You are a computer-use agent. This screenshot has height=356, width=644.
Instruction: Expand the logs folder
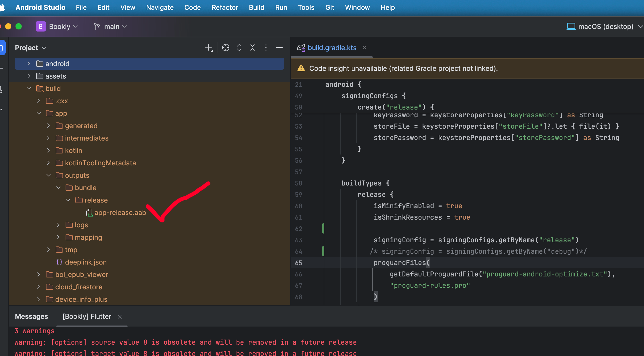click(58, 225)
